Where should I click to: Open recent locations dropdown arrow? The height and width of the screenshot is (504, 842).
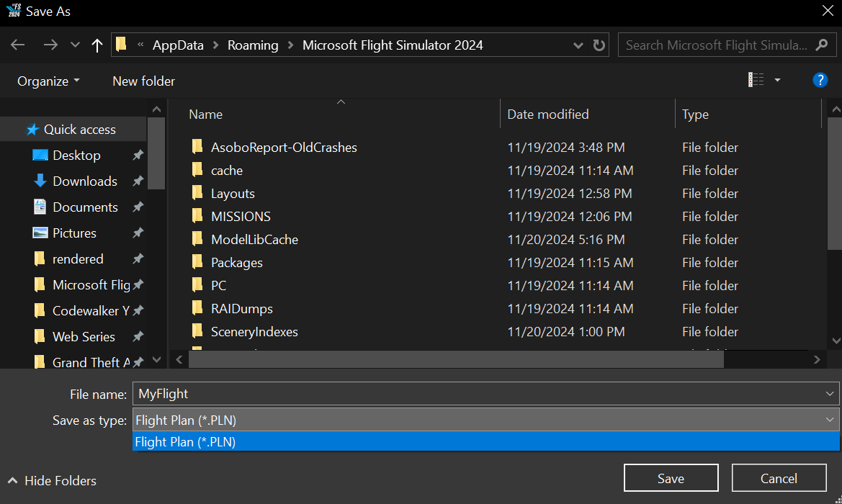tap(75, 45)
